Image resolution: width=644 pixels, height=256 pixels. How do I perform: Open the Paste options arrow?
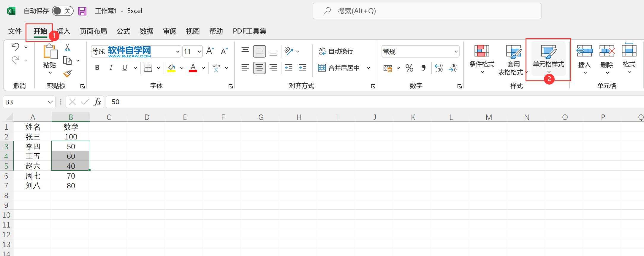(x=50, y=73)
